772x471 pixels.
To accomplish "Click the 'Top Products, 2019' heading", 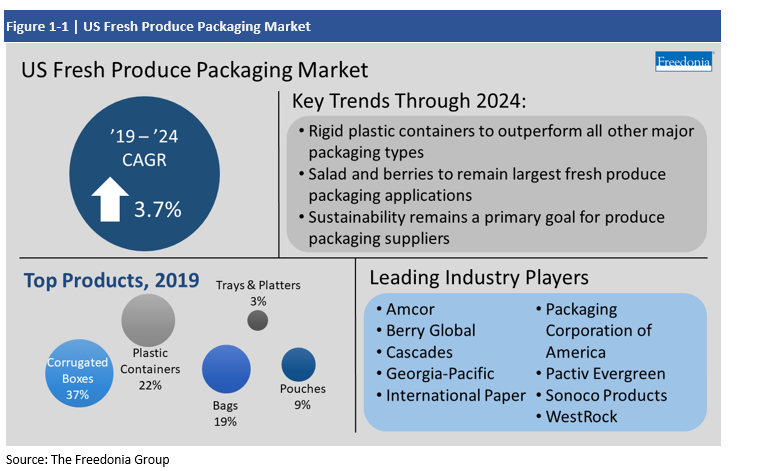I will pos(112,280).
